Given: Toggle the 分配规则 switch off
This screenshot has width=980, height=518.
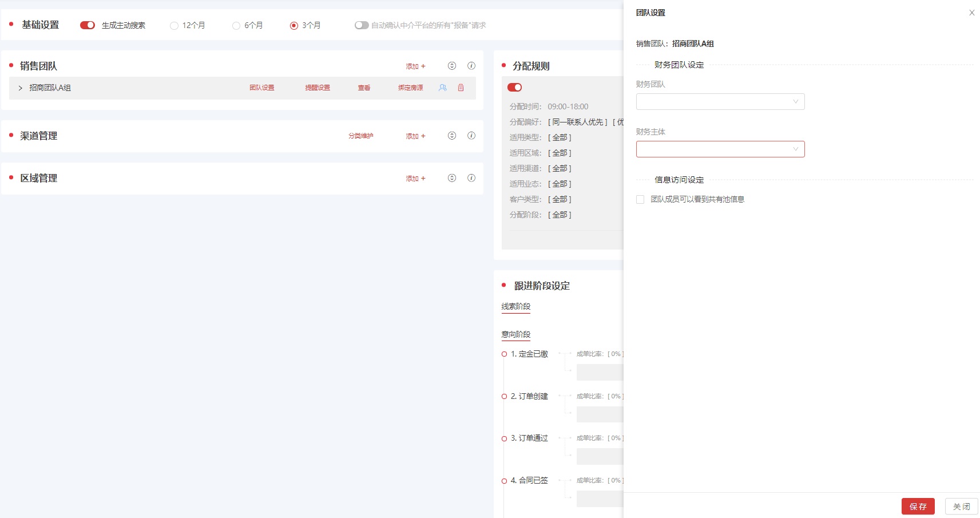Looking at the screenshot, I should 514,88.
